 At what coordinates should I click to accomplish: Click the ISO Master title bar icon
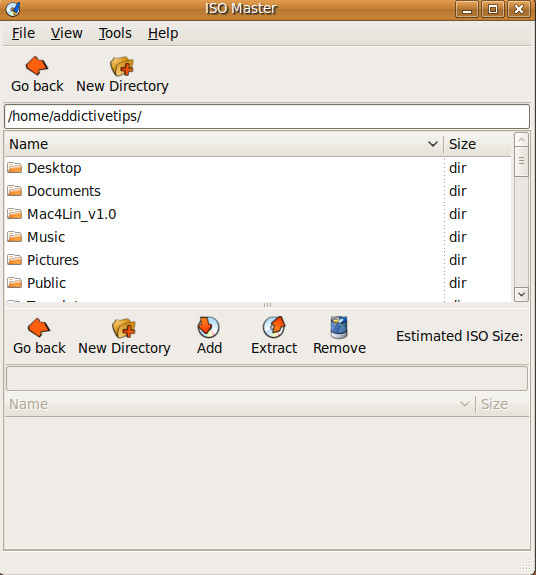tap(13, 9)
